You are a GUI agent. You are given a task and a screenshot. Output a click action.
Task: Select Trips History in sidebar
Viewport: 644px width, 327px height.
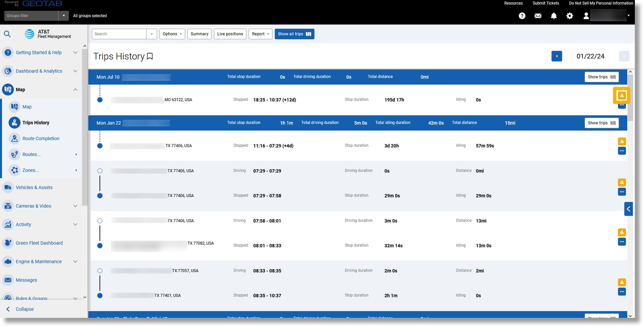point(36,123)
